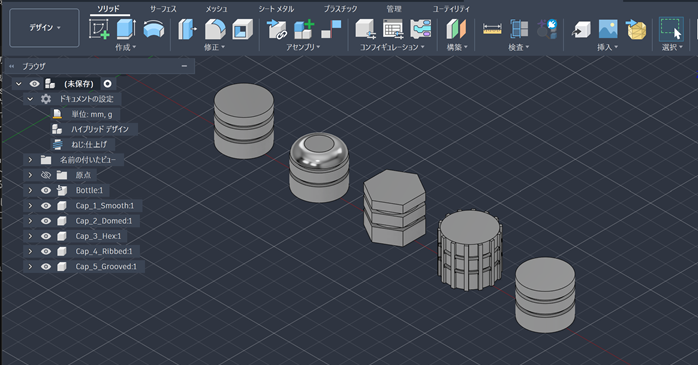Image resolution: width=698 pixels, height=365 pixels.
Task: Switch to the Sheet Metal tab
Action: point(276,9)
